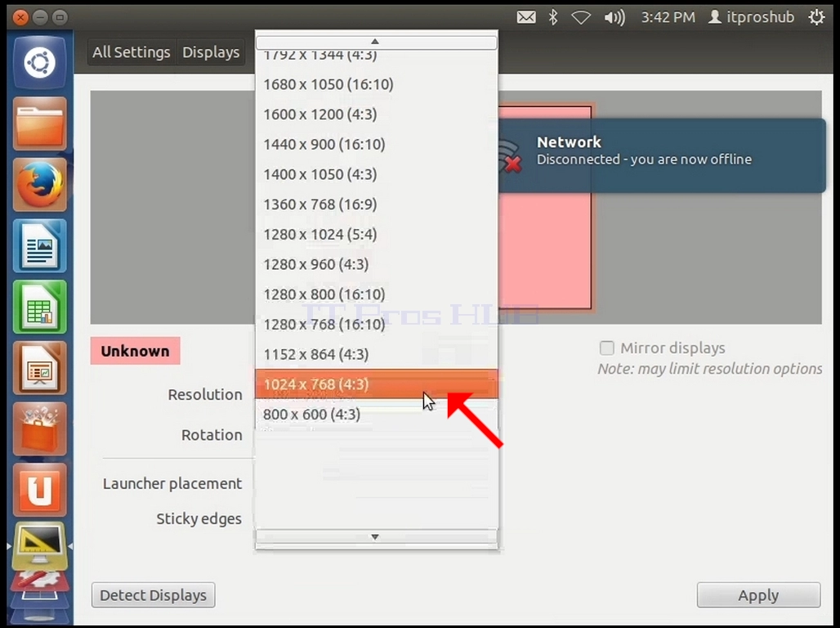
Task: Select highlighted 1024 x 768 (4:3) resolution
Action: 376,384
